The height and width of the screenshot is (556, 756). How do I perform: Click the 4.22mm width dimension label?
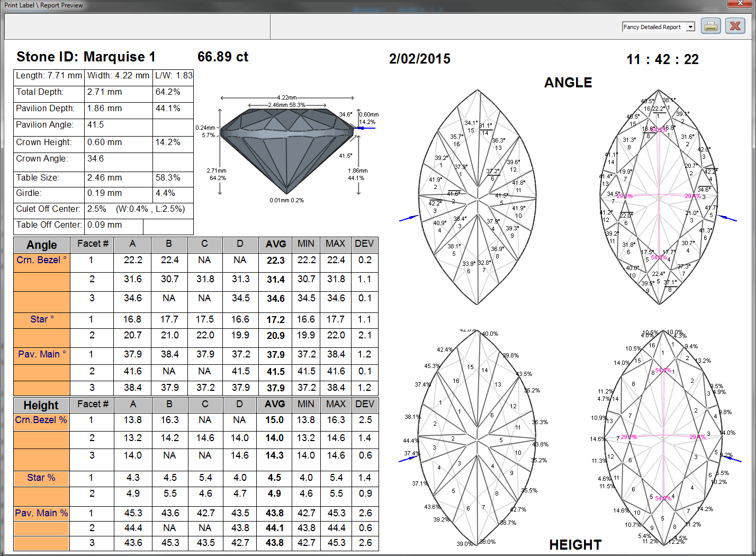pos(287,97)
